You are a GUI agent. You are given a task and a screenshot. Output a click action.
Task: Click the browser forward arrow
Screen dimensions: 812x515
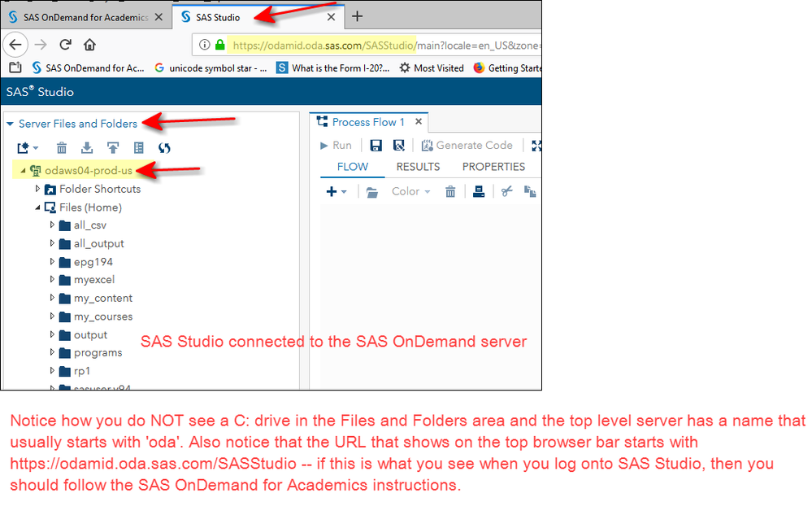(41, 45)
